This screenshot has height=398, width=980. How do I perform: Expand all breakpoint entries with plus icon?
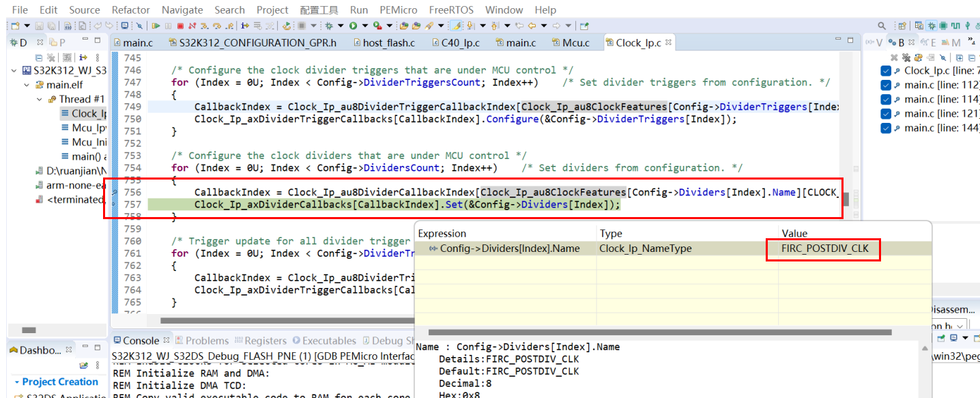[x=960, y=58]
